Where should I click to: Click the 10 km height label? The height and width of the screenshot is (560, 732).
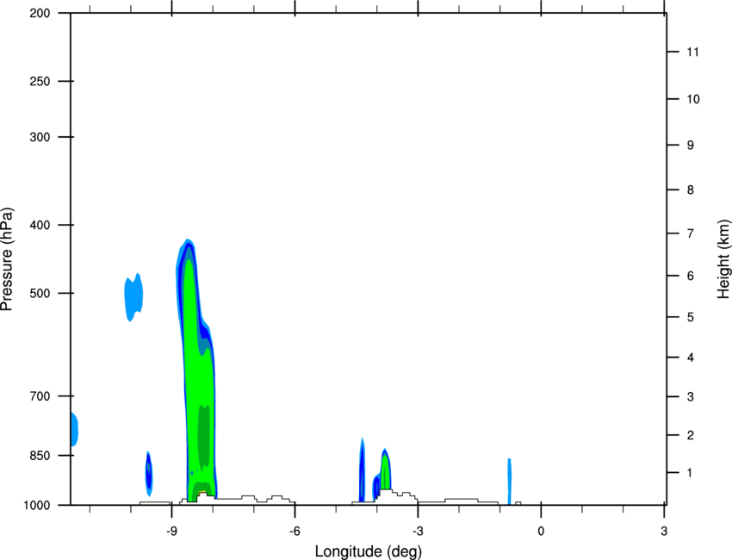click(693, 99)
